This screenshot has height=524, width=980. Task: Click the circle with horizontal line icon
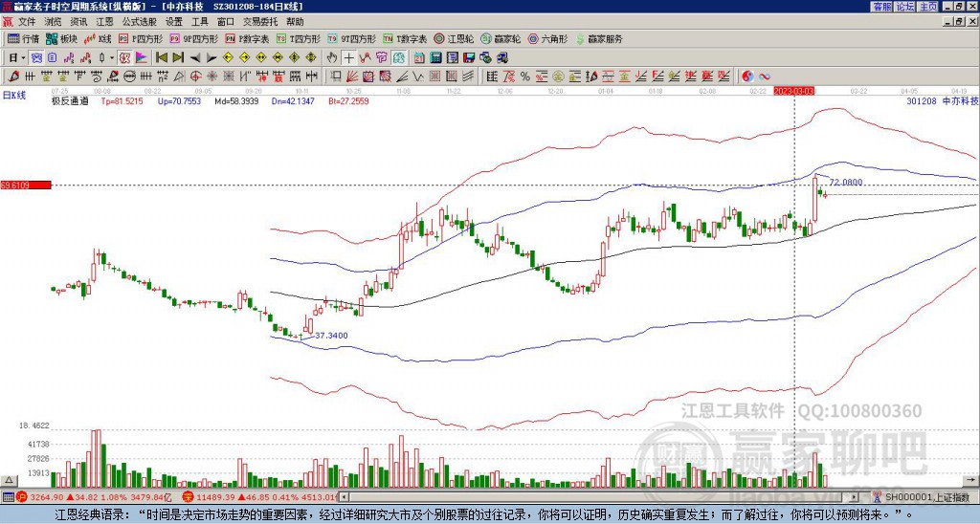coord(129,76)
